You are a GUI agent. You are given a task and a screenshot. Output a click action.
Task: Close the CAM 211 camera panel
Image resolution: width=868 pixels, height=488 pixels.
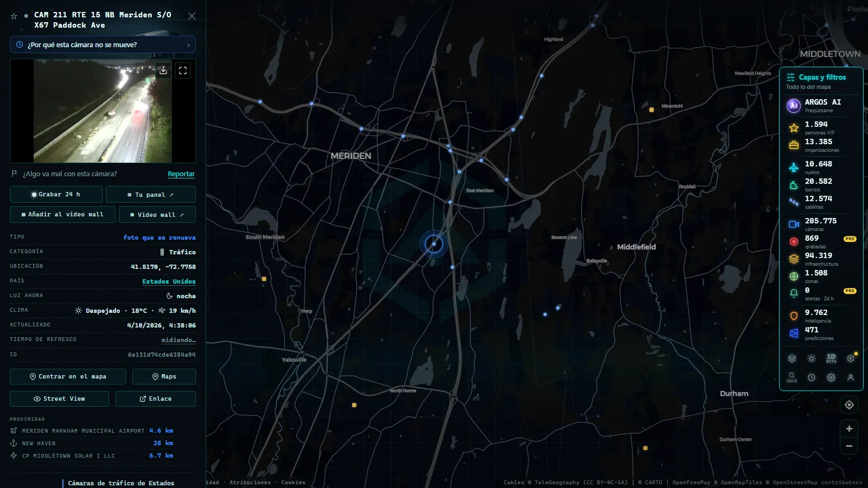click(x=192, y=16)
